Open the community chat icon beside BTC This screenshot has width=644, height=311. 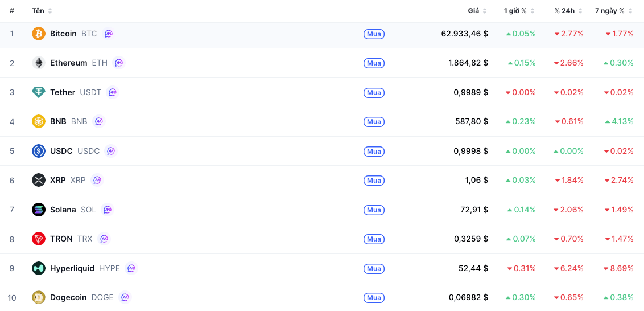coord(109,34)
